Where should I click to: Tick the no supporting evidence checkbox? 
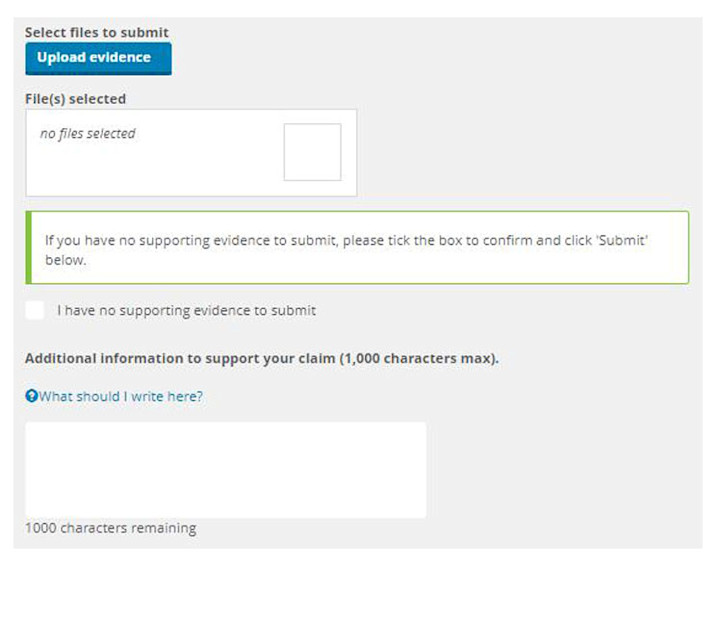click(x=35, y=310)
